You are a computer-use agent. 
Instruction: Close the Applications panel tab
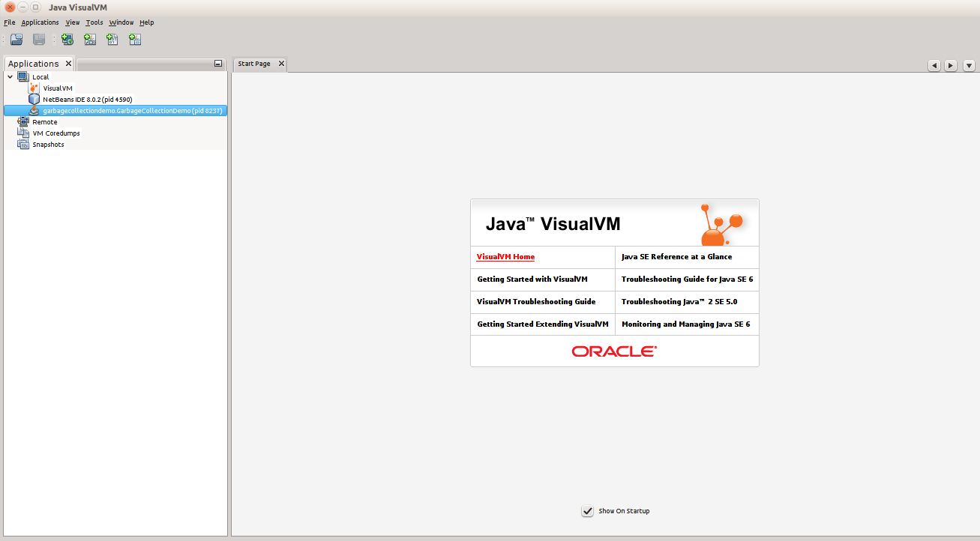[x=68, y=64]
